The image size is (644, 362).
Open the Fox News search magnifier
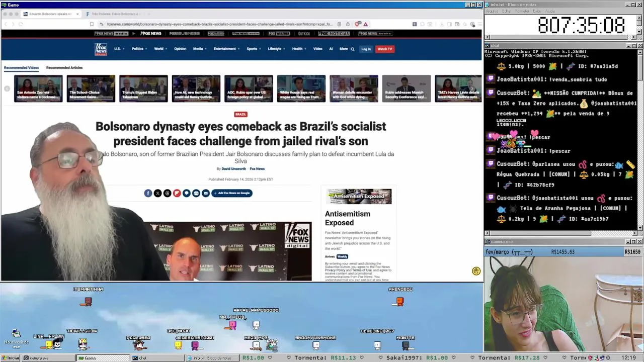click(353, 49)
